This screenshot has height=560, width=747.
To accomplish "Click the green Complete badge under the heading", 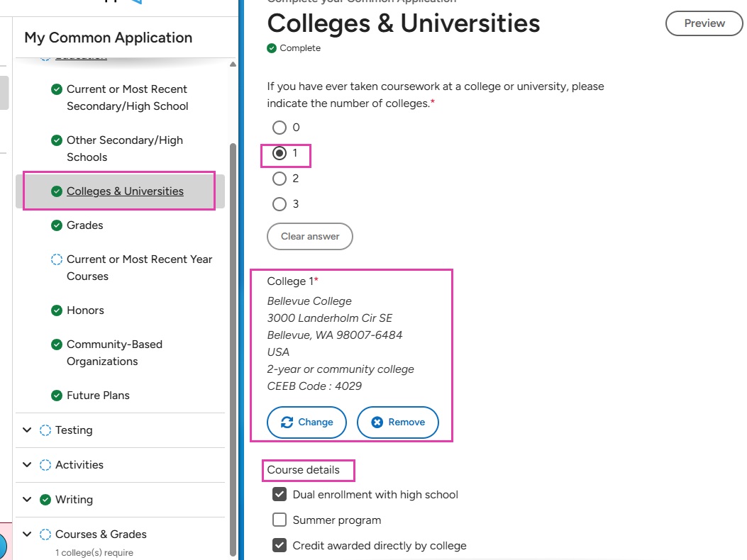I will (272, 47).
